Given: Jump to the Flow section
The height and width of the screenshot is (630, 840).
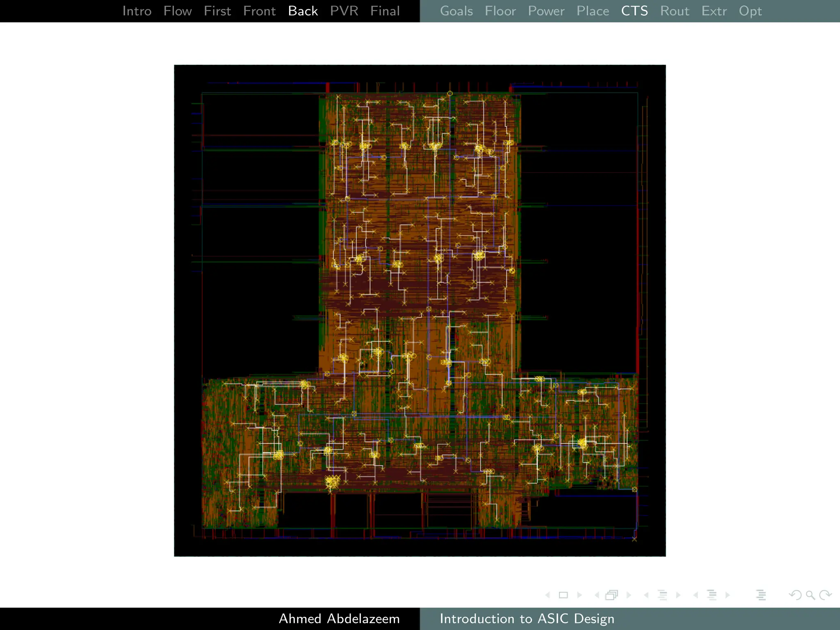Looking at the screenshot, I should [178, 11].
